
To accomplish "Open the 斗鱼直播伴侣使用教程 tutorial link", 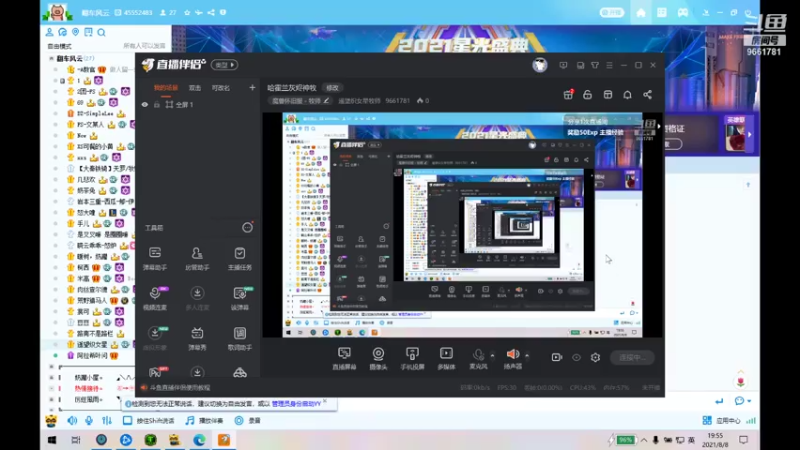I will (x=180, y=388).
